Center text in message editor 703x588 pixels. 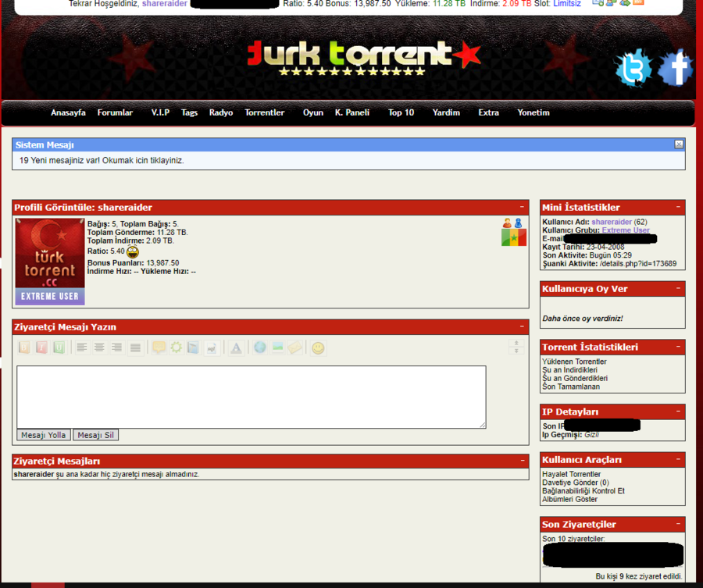[99, 347]
